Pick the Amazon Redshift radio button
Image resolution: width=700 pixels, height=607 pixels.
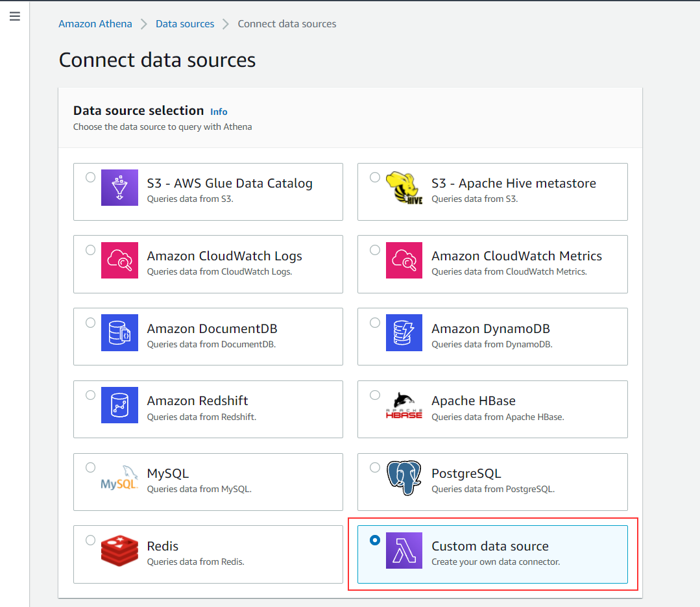point(91,395)
